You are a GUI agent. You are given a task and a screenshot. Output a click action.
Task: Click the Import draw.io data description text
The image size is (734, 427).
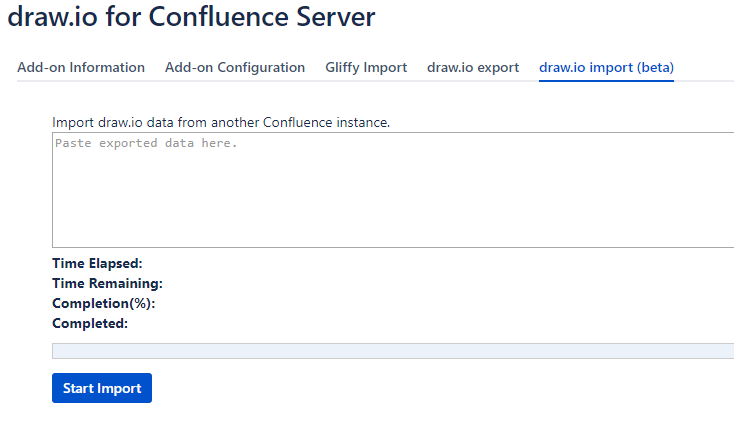pos(221,123)
